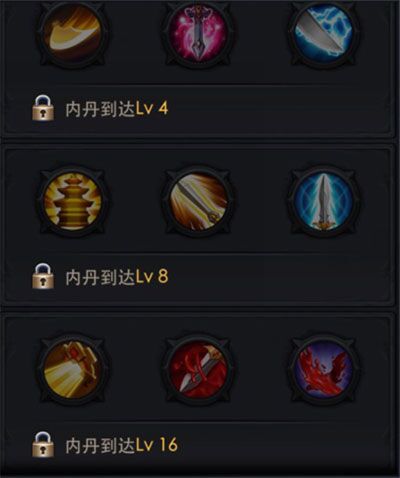Select the golden curved slash skill icon

[72, 34]
